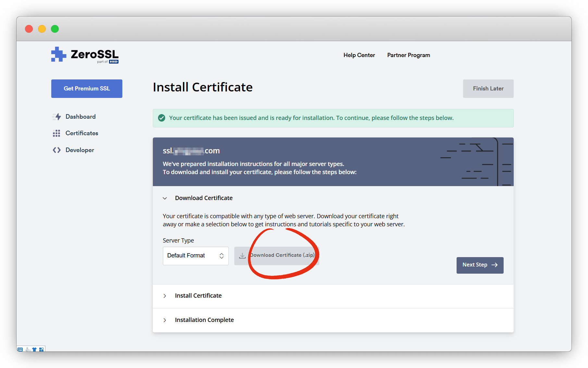
Task: Click the four-squares grid icon at bottom
Action: tap(41, 349)
